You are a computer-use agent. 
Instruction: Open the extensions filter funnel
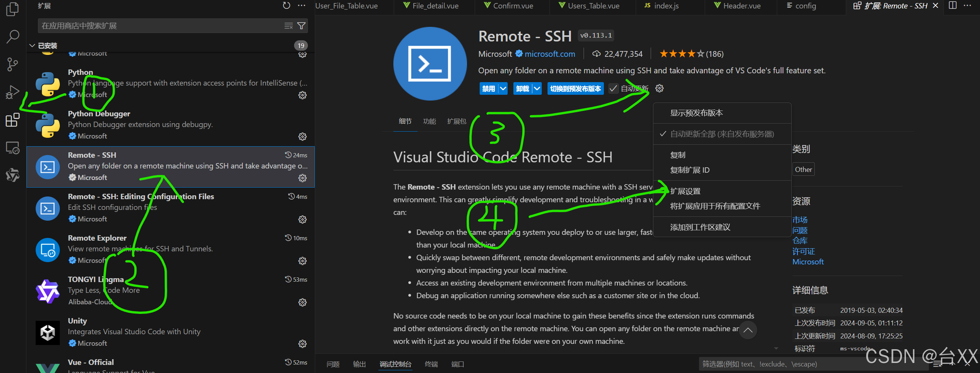(x=301, y=26)
